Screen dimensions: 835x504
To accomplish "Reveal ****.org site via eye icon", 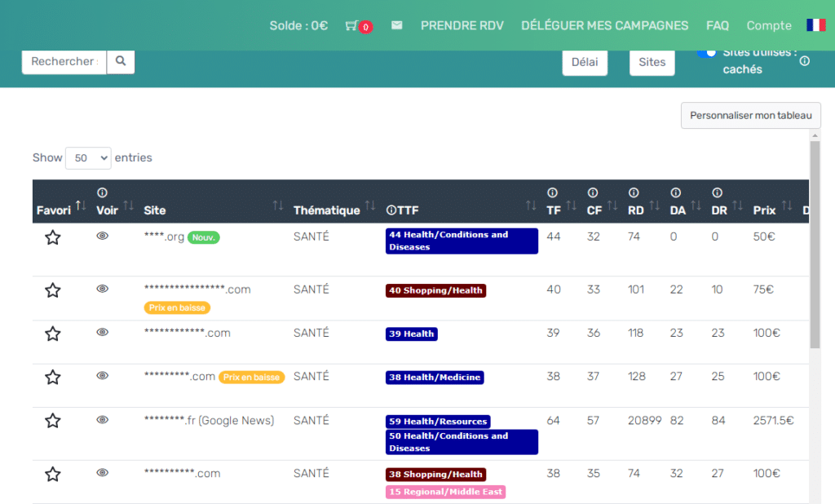I will [x=102, y=236].
